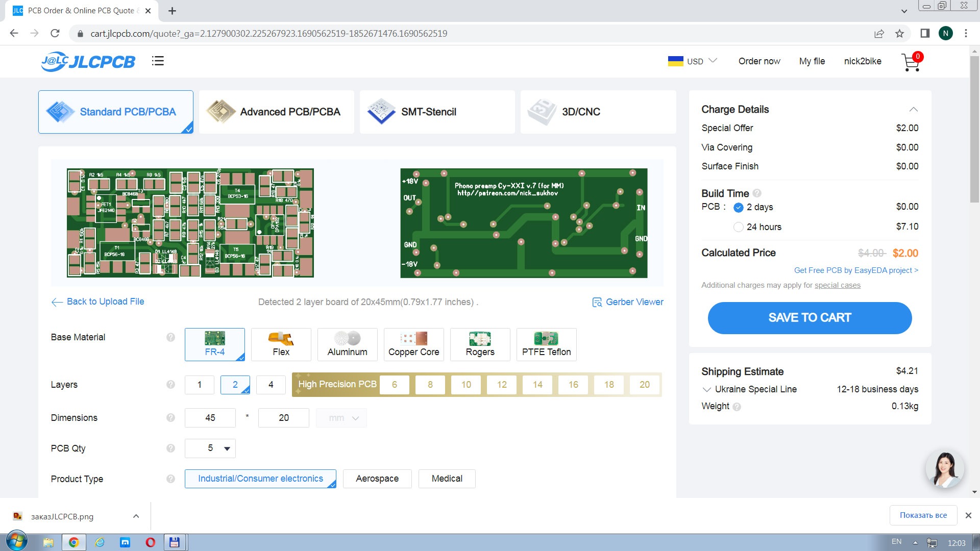Open a new browser tab
This screenshot has height=551, width=980.
[x=172, y=11]
